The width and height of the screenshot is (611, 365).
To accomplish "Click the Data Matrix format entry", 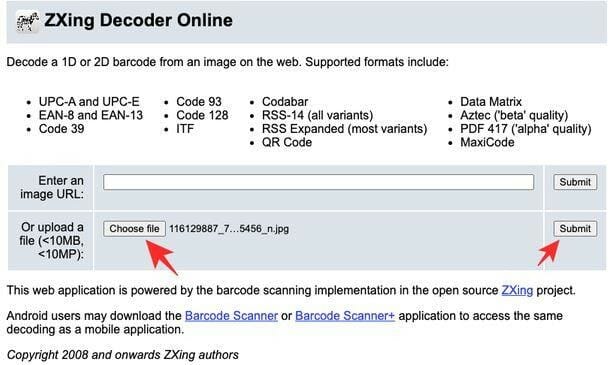I will (x=491, y=102).
